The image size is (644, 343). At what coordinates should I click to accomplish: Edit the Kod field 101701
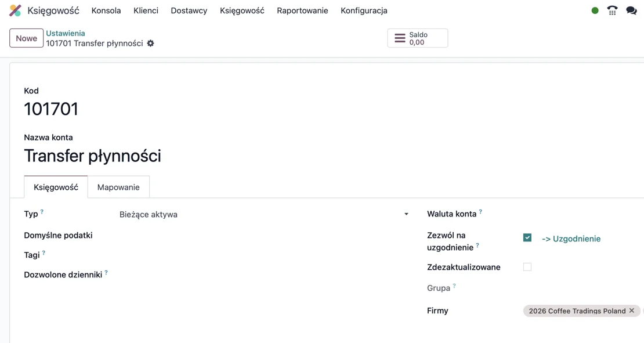[x=51, y=109]
